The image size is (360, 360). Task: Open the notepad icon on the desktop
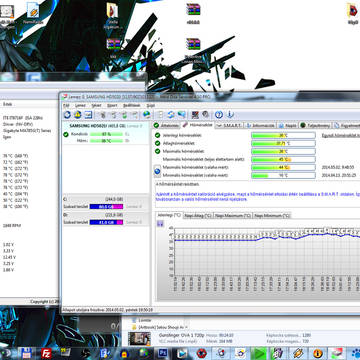(x=33, y=10)
